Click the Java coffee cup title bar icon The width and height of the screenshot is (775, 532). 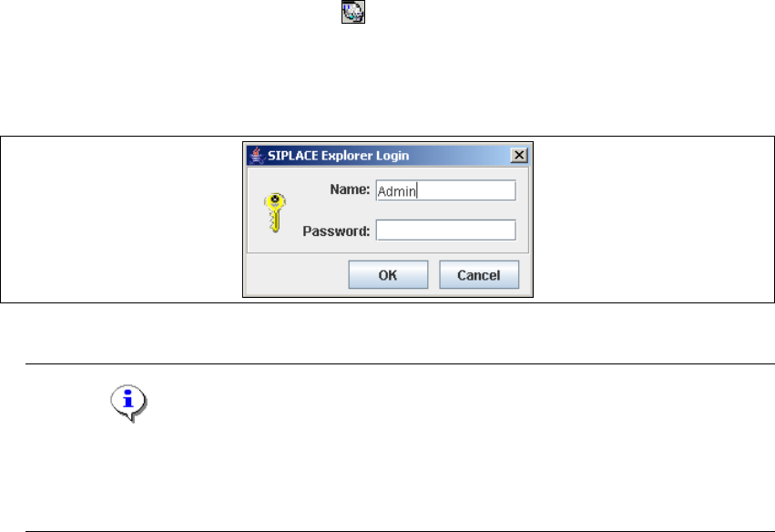point(256,155)
